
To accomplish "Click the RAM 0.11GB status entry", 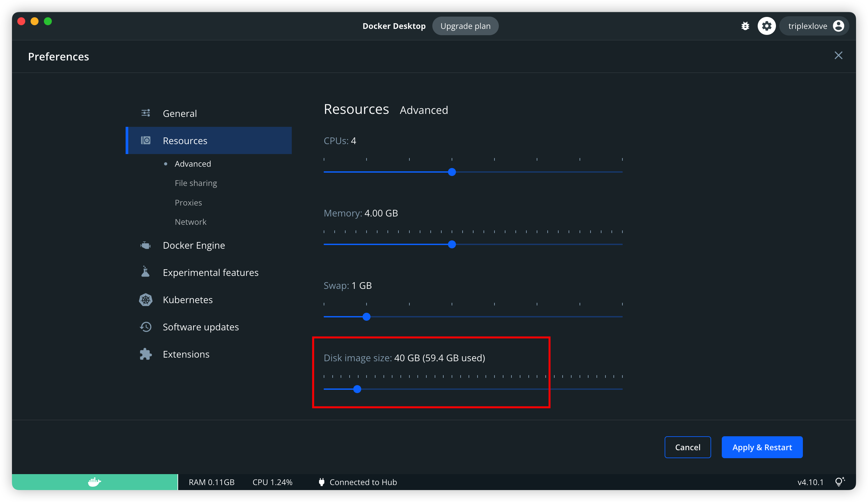I will [211, 482].
